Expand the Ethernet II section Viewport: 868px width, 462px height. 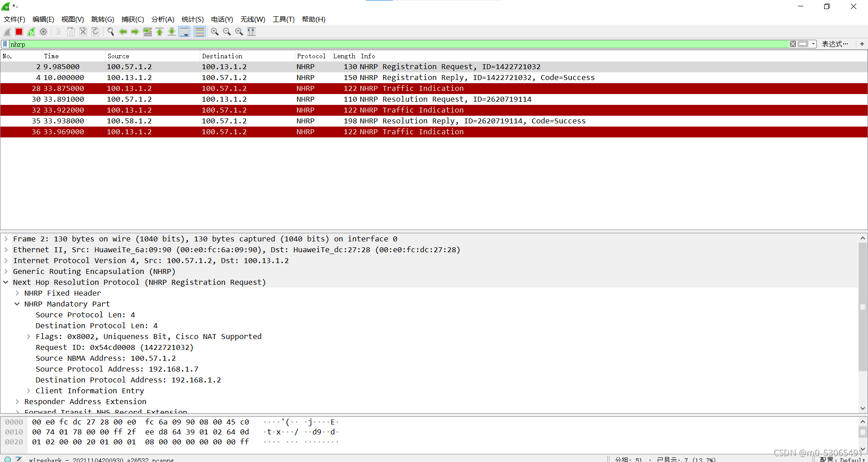(x=6, y=250)
